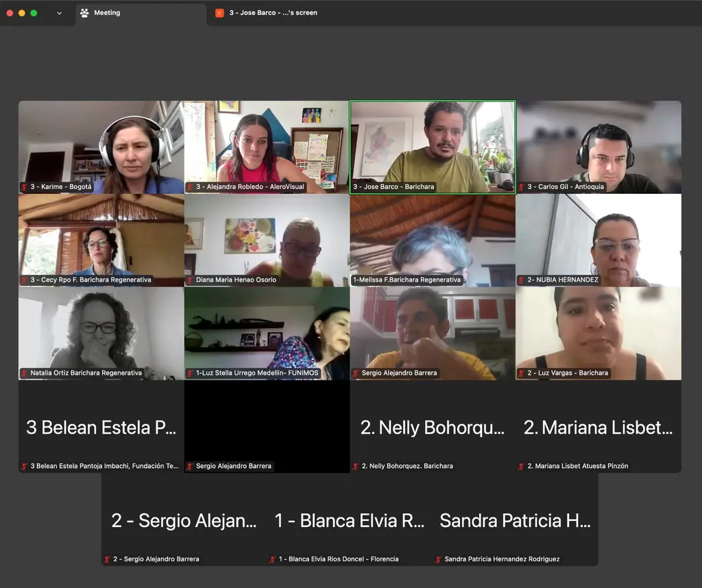Image resolution: width=702 pixels, height=588 pixels.
Task: Select Carlos Gil - Antioquia video tile
Action: coord(598,147)
